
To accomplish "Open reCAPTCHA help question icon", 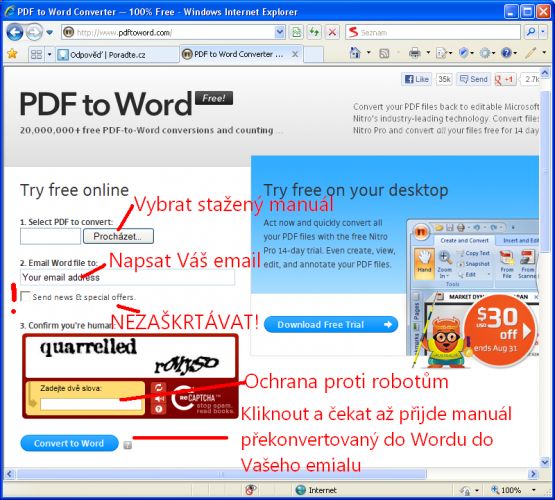I will tap(159, 409).
